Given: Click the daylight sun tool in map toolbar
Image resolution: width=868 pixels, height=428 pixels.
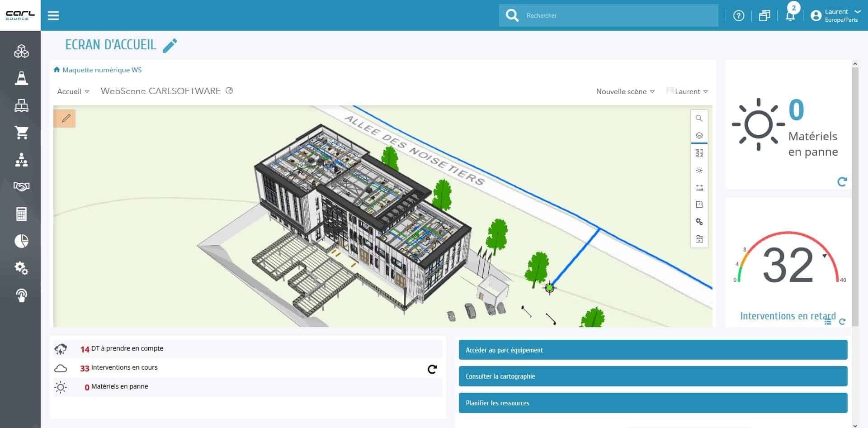Looking at the screenshot, I should click(699, 171).
